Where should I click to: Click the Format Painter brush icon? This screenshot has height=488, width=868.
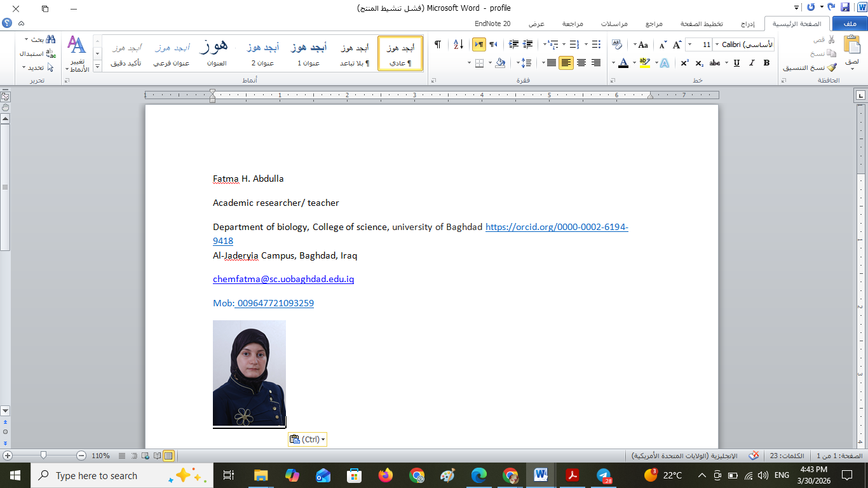(x=832, y=67)
